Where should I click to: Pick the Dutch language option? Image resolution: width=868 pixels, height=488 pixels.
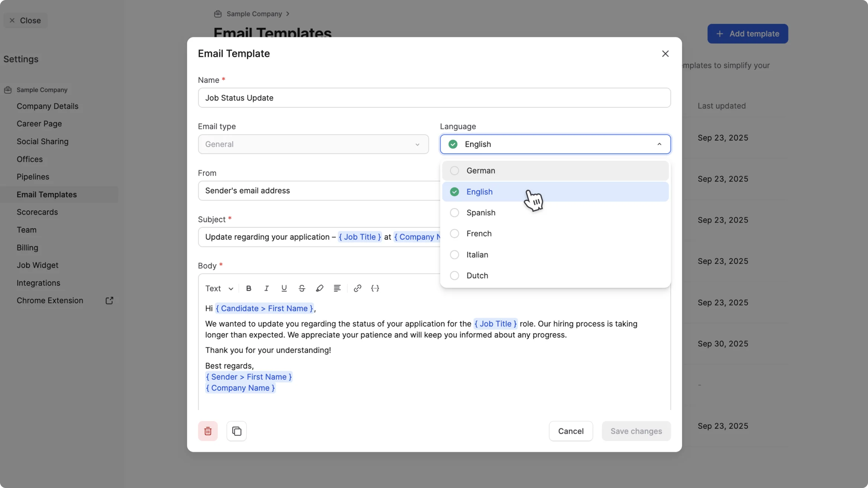(477, 275)
